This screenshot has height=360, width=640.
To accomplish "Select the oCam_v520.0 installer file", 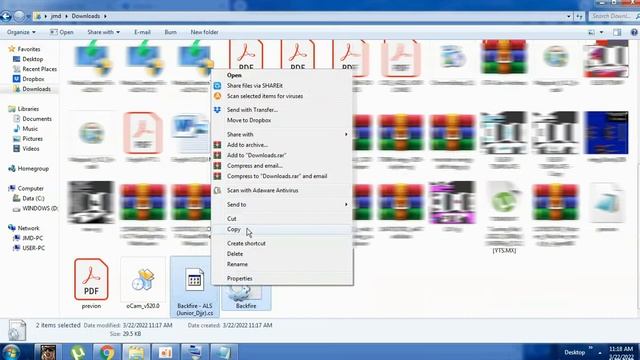I will 143,283.
